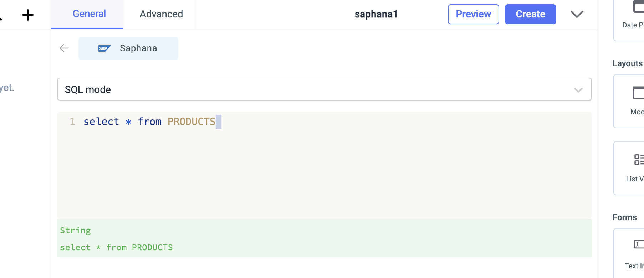Screen dimensions: 644x278
Task: Click the Layouts section heading
Action: coord(627,63)
